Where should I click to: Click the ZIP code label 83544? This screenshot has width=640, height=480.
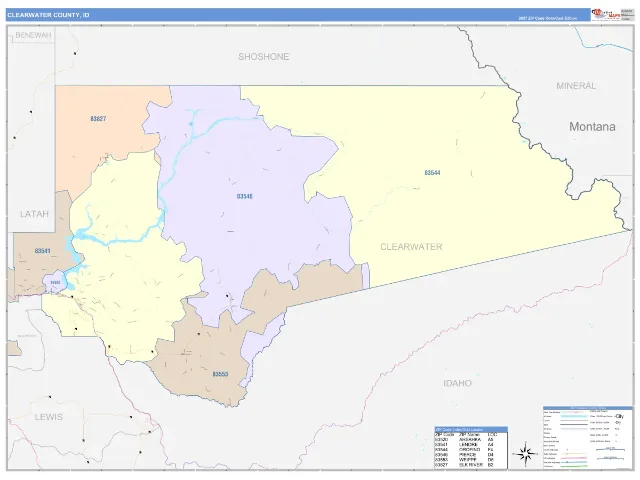[x=432, y=173]
